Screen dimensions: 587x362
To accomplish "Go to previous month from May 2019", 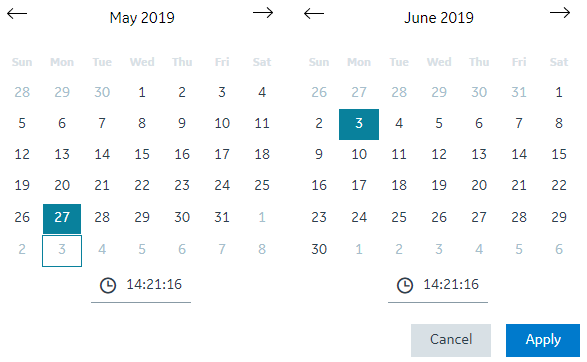I will coord(17,14).
